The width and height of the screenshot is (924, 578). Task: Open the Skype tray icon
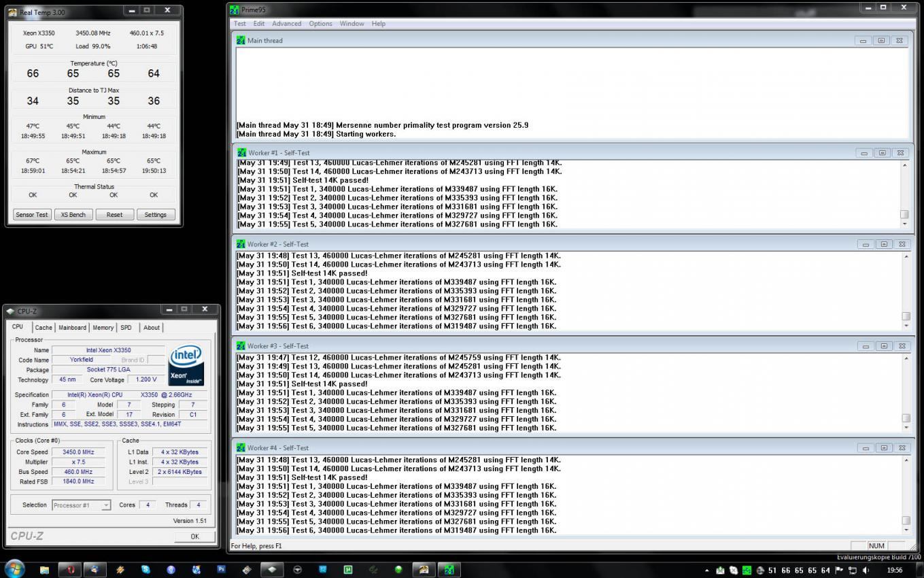[734, 571]
